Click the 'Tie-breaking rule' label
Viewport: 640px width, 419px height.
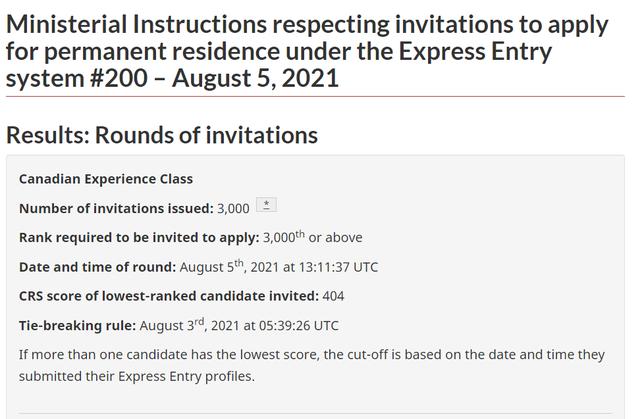(x=77, y=325)
